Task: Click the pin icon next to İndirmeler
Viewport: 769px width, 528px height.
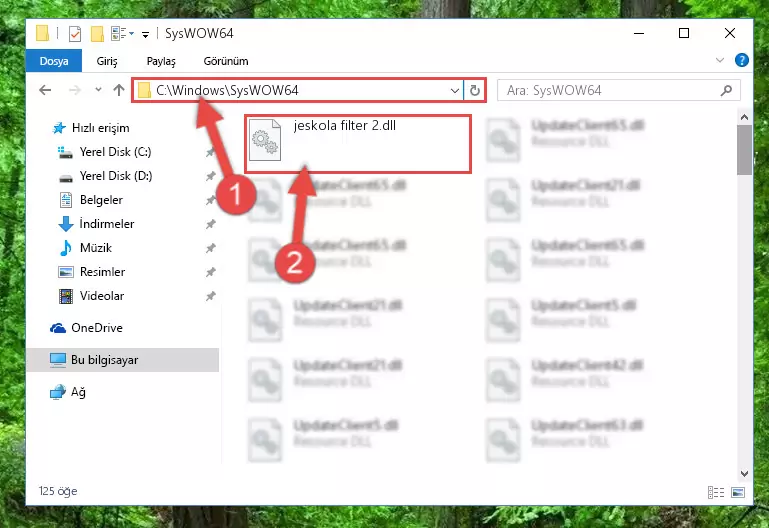Action: point(210,224)
